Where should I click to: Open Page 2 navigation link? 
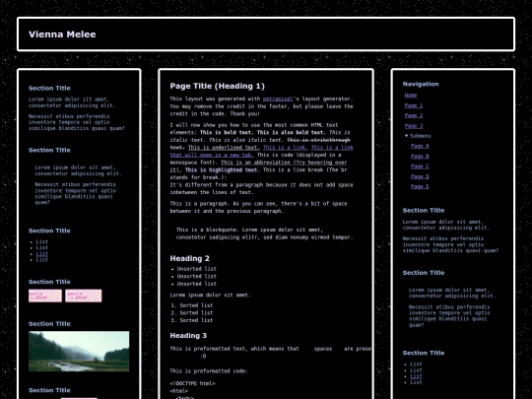coord(414,115)
